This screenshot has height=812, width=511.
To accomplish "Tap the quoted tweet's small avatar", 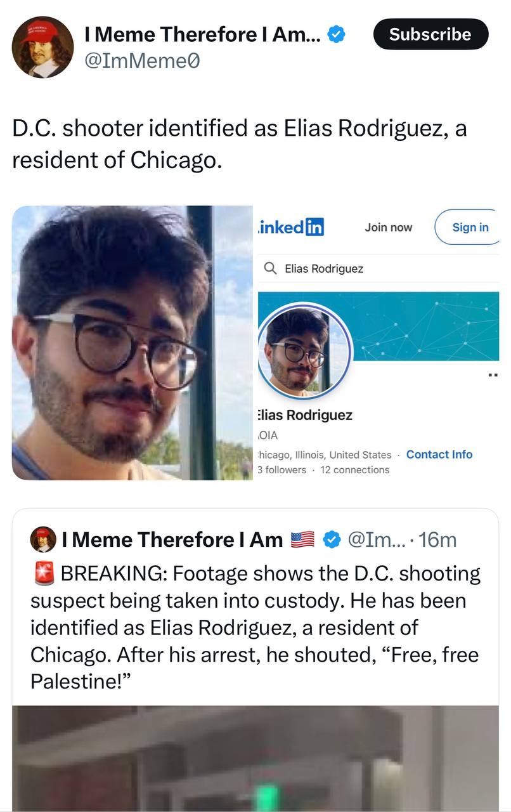I will pyautogui.click(x=43, y=539).
